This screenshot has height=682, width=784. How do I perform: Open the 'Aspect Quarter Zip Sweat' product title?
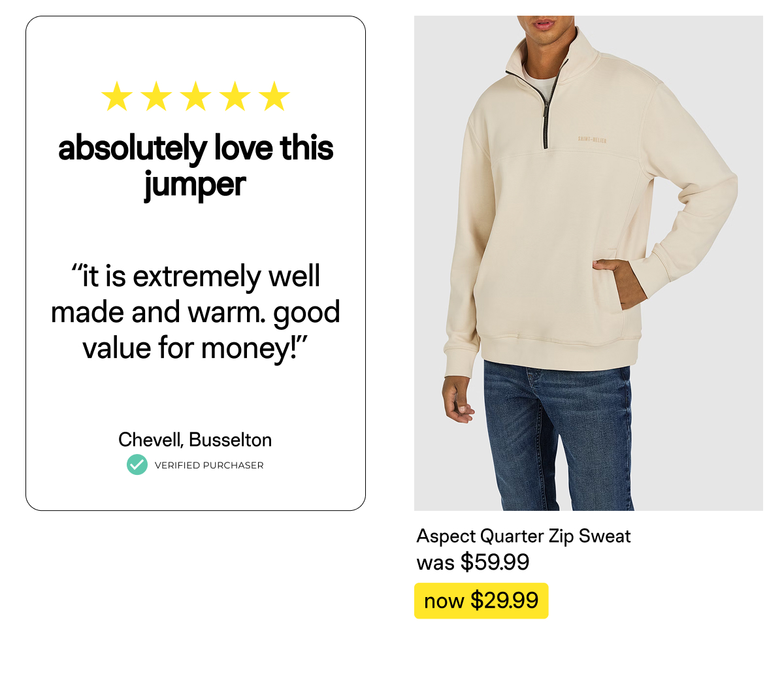click(x=523, y=536)
